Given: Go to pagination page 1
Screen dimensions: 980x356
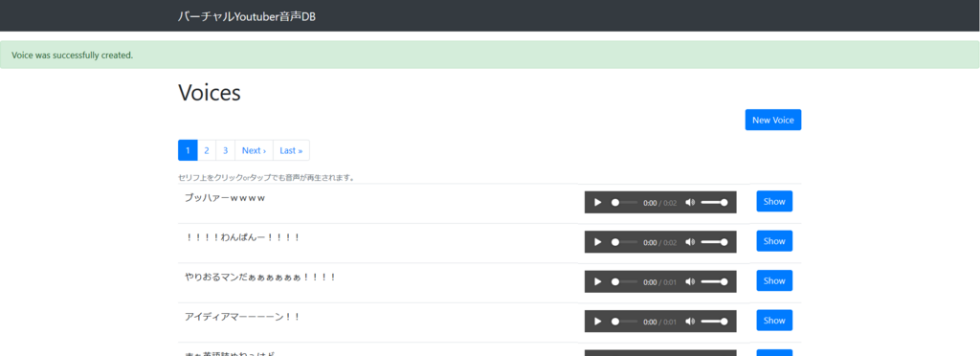Looking at the screenshot, I should point(188,150).
